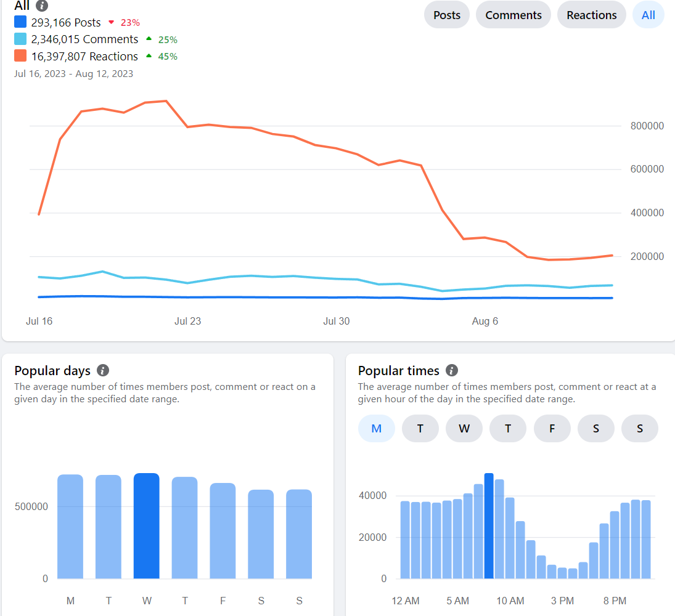The width and height of the screenshot is (675, 616).
Task: Open the info icon beside Popular days
Action: coord(103,370)
